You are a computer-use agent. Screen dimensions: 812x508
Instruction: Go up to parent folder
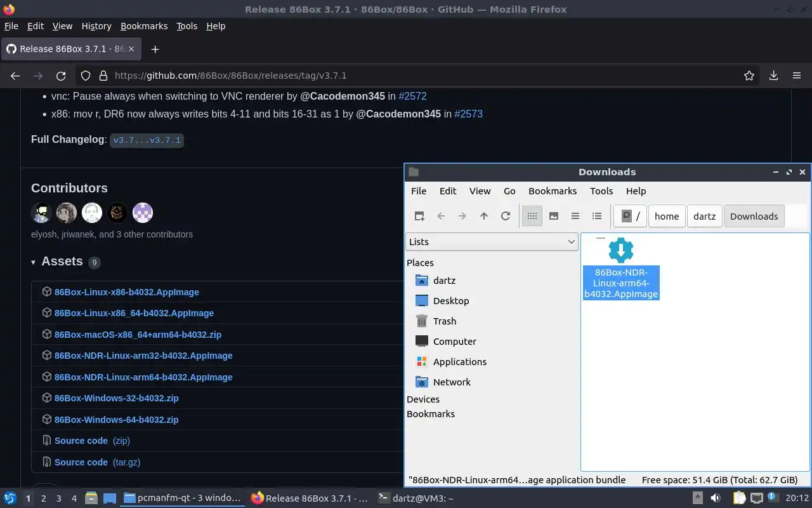pyautogui.click(x=484, y=216)
